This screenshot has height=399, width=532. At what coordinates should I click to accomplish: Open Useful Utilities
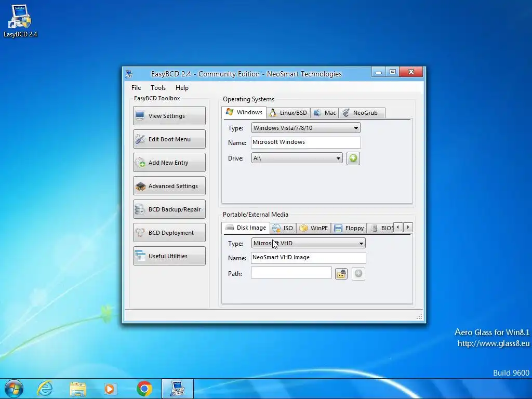pos(169,256)
